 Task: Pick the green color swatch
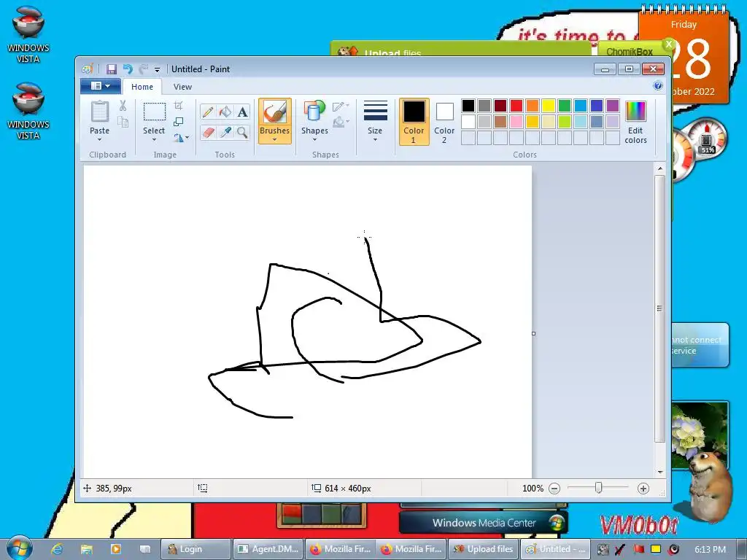(565, 106)
